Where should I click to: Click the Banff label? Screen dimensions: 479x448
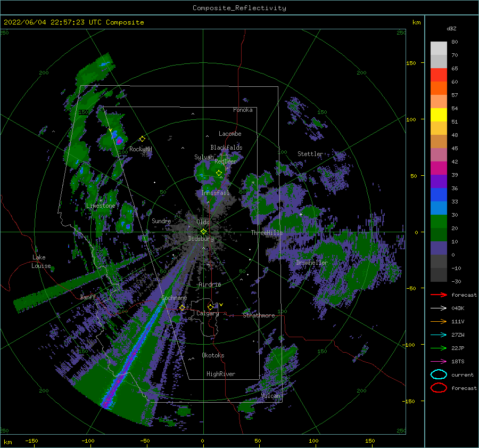(x=88, y=297)
